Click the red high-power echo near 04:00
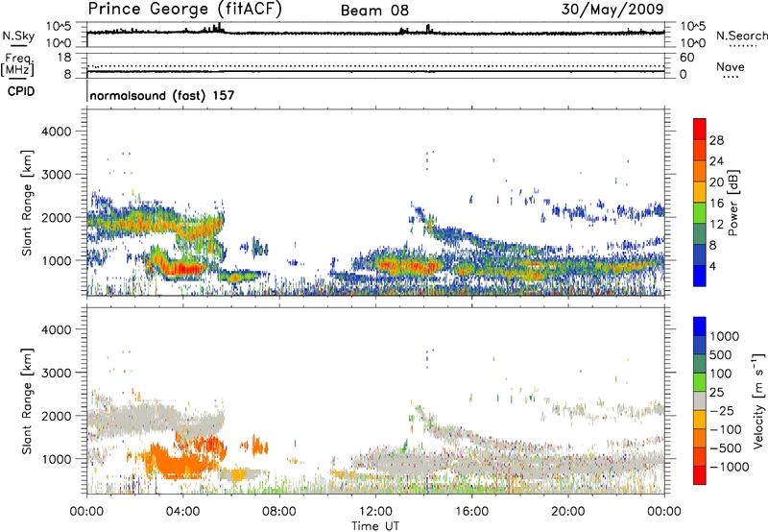Image resolution: width=768 pixels, height=532 pixels. 182,268
